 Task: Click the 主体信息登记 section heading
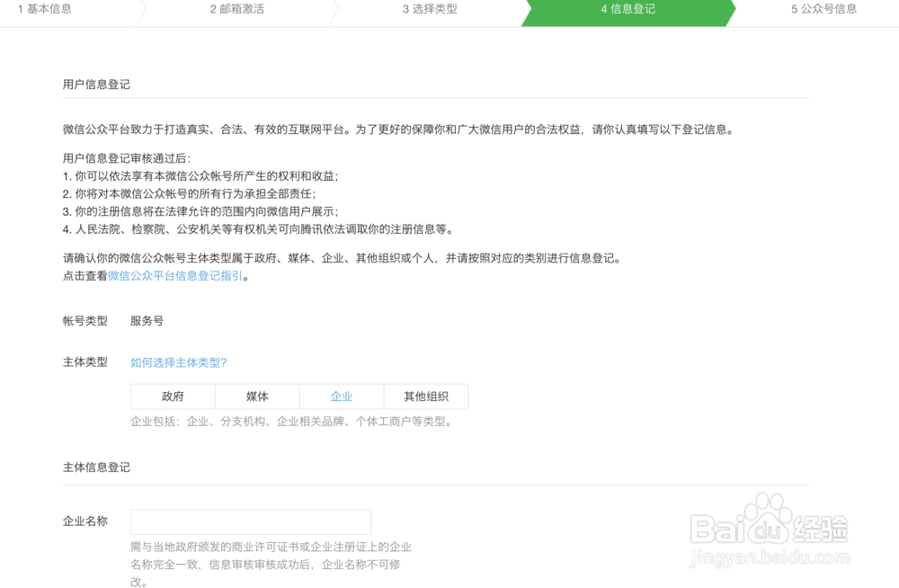coord(96,468)
